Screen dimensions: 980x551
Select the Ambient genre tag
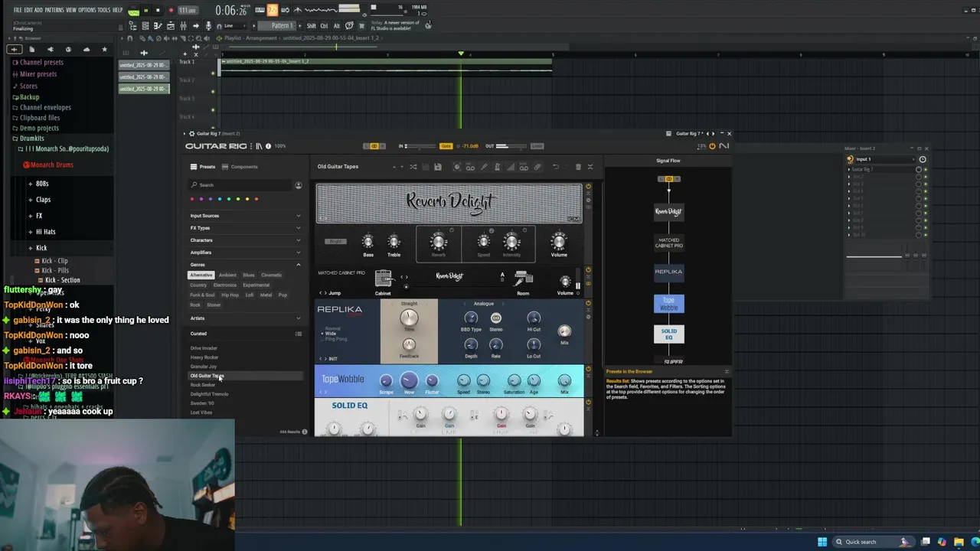coord(227,275)
